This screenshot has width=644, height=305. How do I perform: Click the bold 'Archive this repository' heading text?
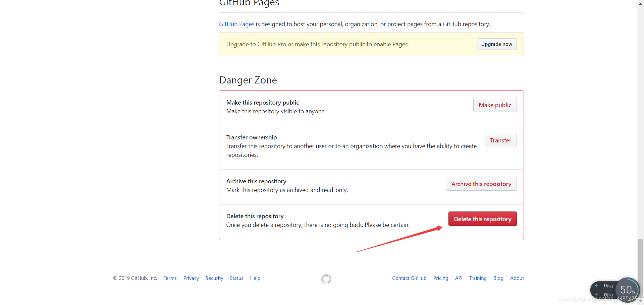(x=256, y=181)
